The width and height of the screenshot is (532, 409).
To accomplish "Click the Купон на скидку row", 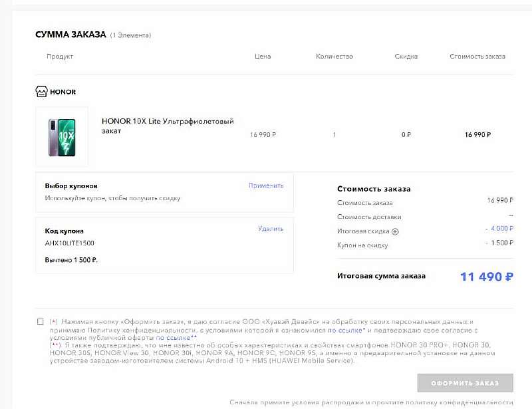I will coord(362,245).
